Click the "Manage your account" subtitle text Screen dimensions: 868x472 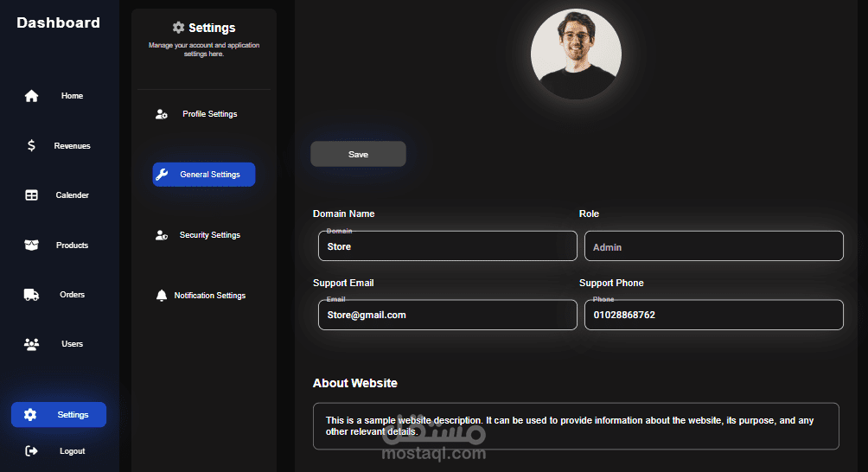[x=204, y=49]
